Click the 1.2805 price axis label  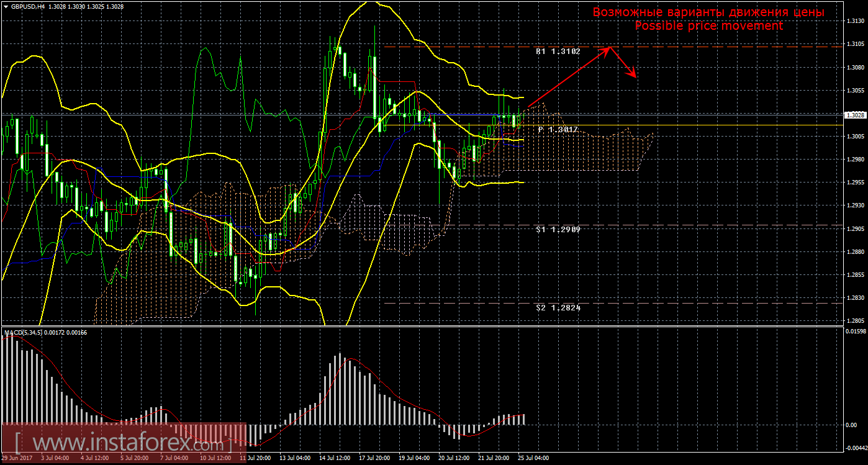pos(856,321)
